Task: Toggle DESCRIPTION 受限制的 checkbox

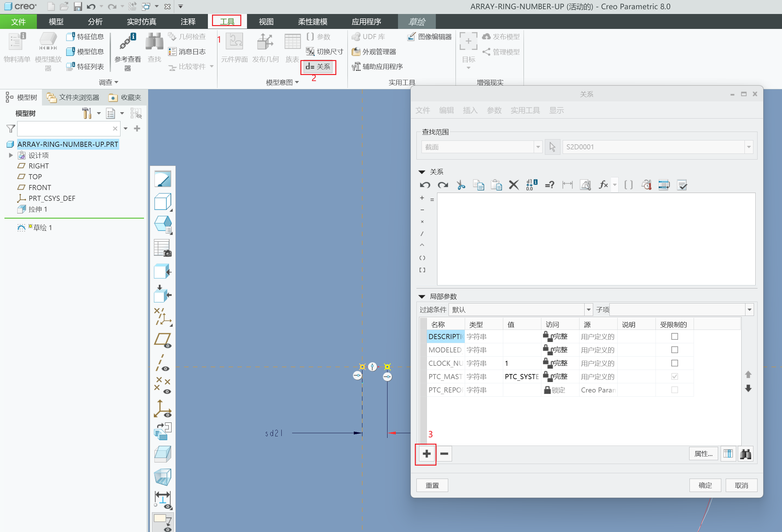Action: [674, 337]
